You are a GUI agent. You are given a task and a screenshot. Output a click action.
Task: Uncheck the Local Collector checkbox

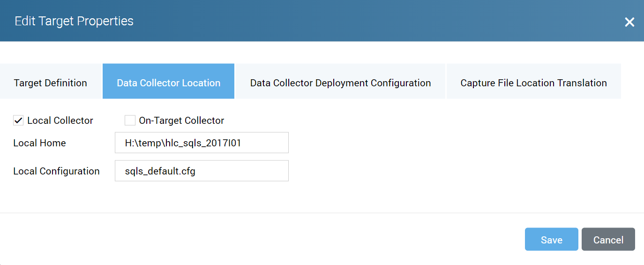[18, 121]
